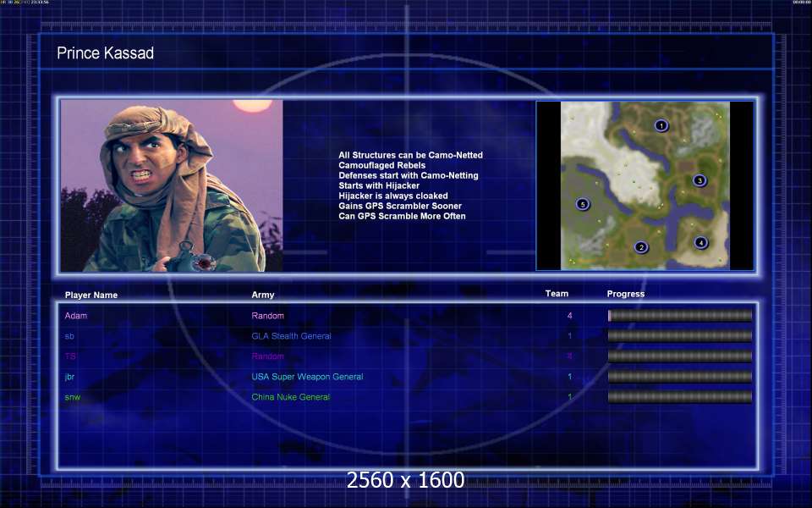Click the Prince Kassad general portrait
The image size is (812, 508).
coord(172,186)
